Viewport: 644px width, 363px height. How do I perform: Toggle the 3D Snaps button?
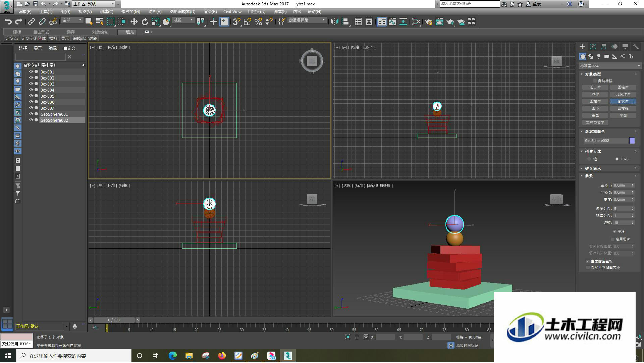click(236, 22)
